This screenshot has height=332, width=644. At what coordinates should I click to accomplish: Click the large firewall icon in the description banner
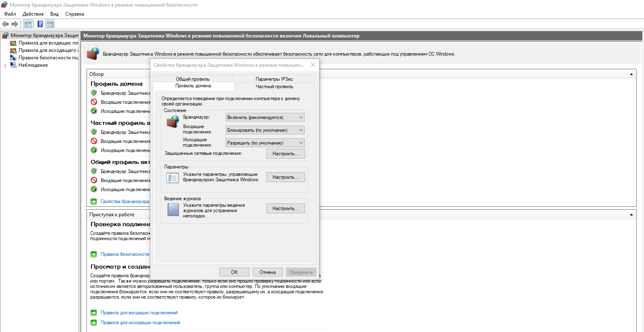tap(93, 54)
